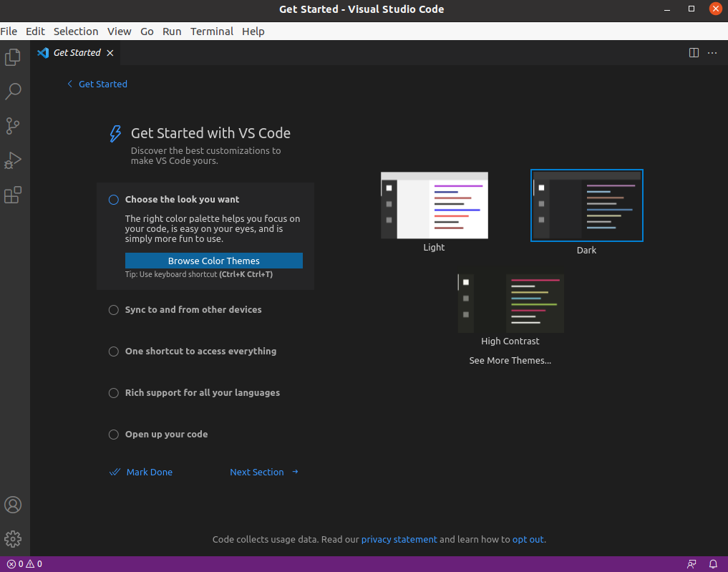Open the Edit menu
The height and width of the screenshot is (572, 728).
35,31
